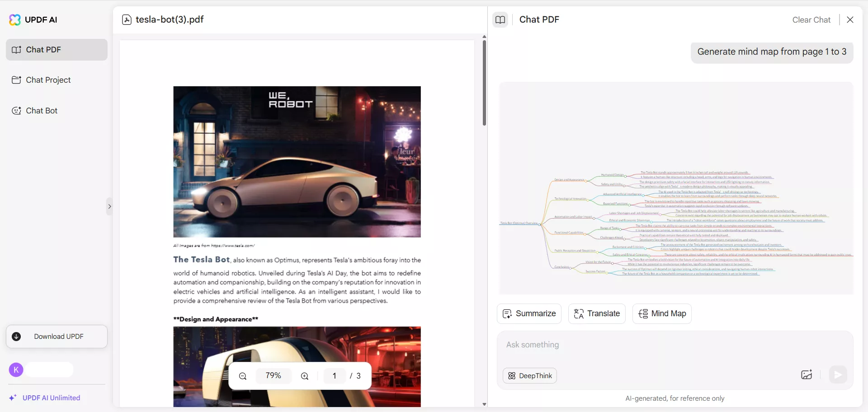This screenshot has height=412, width=868.
Task: Click the 'Generate mind map from page 1 to 3' message
Action: (x=772, y=52)
